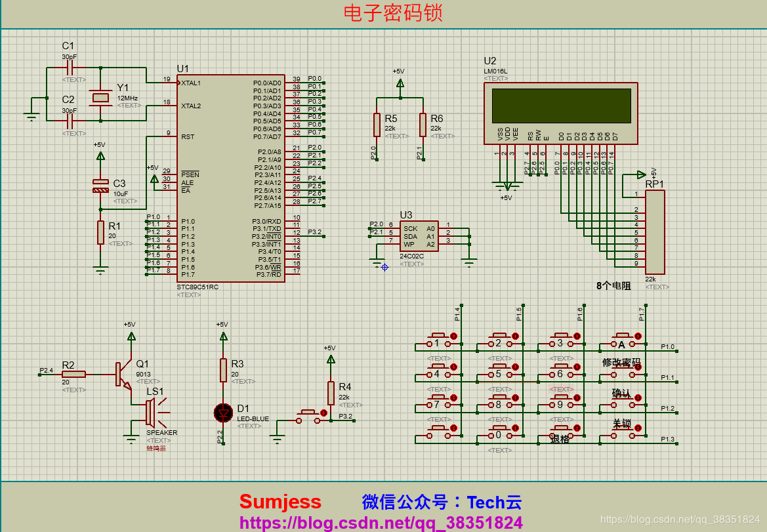767x532 pixels.
Task: Click the XTAL1 pin name on U1
Action: click(x=191, y=83)
